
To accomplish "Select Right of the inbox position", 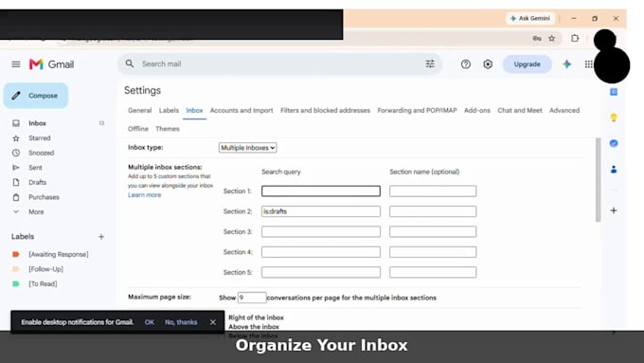I will click(256, 318).
